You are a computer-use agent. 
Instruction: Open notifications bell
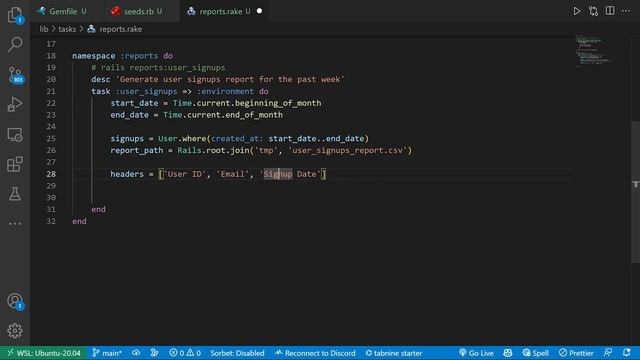[627, 353]
